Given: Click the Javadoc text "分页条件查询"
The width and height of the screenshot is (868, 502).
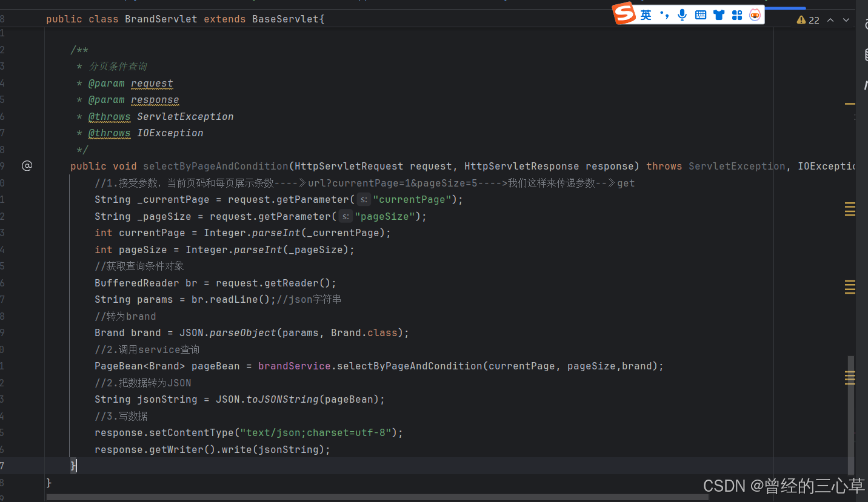Looking at the screenshot, I should click(x=118, y=67).
